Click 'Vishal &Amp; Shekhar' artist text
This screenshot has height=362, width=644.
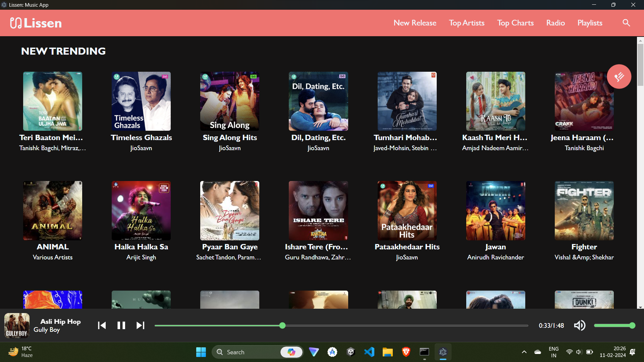point(584,257)
